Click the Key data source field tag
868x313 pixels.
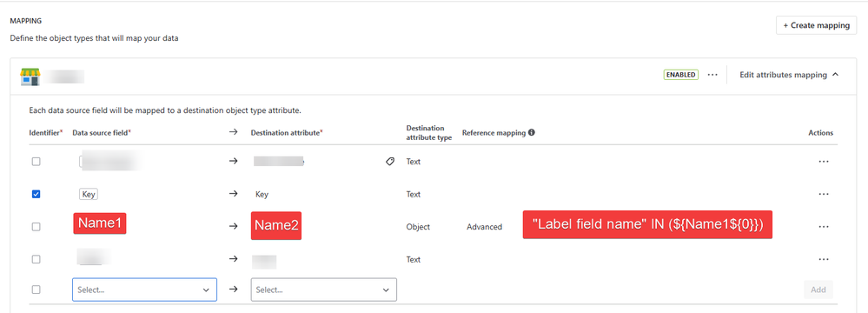tap(89, 195)
